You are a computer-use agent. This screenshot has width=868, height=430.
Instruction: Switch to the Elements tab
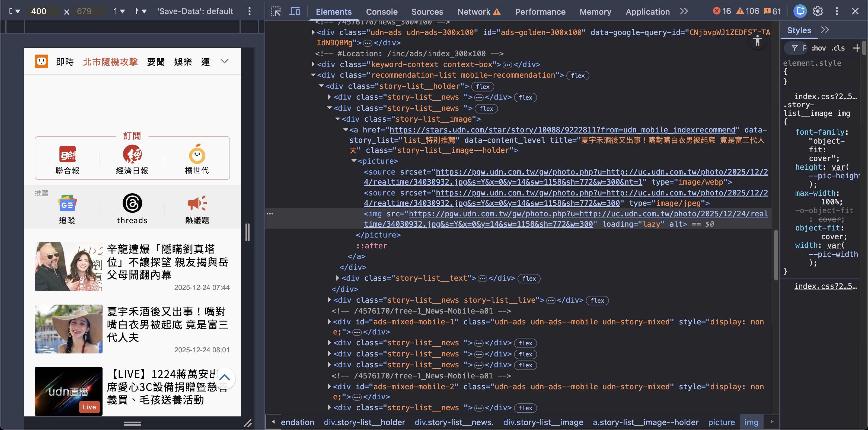click(334, 12)
